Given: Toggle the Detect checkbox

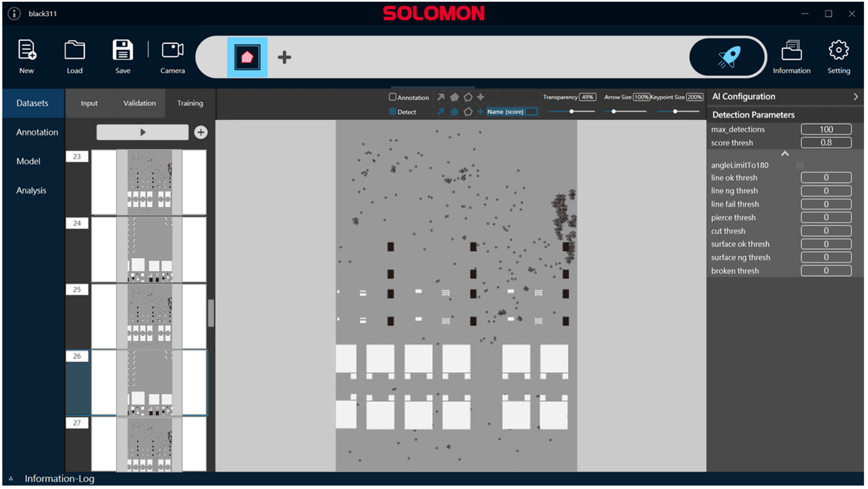Looking at the screenshot, I should [x=393, y=112].
